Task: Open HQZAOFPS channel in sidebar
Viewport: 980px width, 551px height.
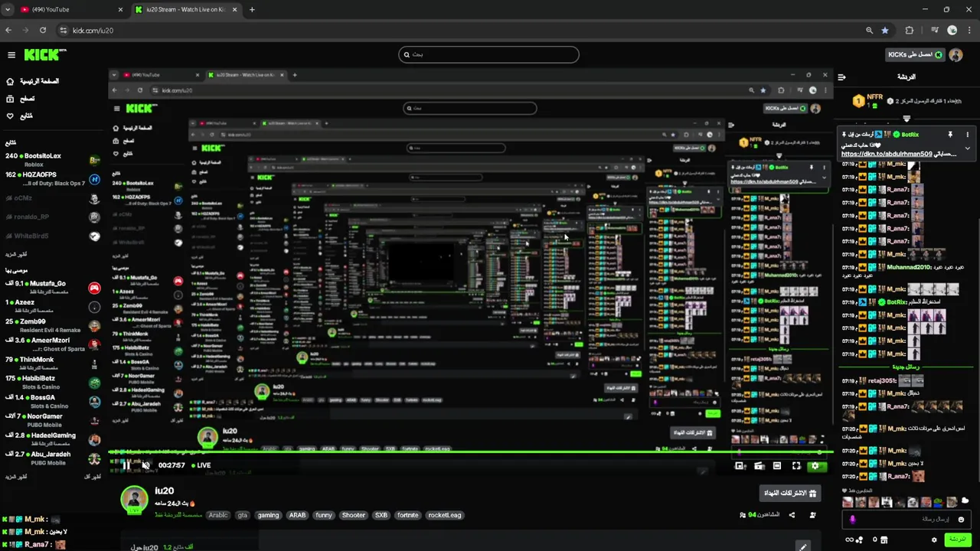Action: click(x=51, y=179)
